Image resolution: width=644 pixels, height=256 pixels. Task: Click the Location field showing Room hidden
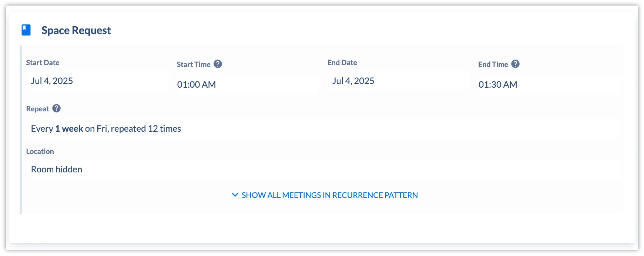323,169
